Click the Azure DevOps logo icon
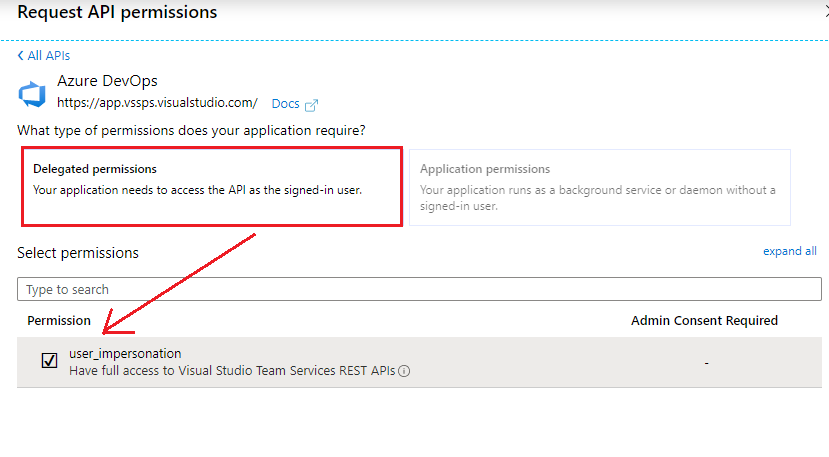829x457 pixels. click(x=32, y=94)
